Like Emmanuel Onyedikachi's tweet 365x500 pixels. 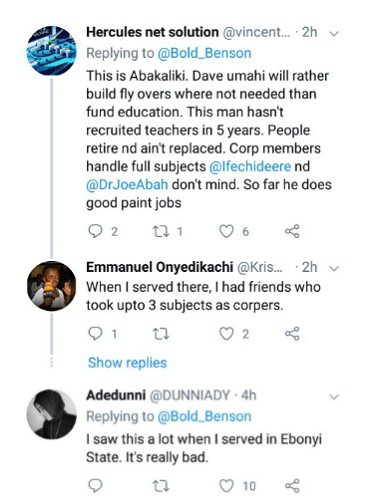click(226, 334)
